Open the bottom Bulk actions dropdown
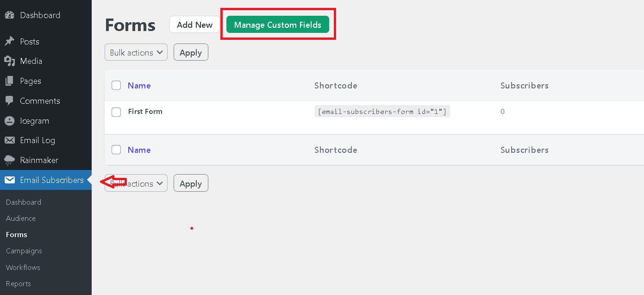 pyautogui.click(x=136, y=183)
